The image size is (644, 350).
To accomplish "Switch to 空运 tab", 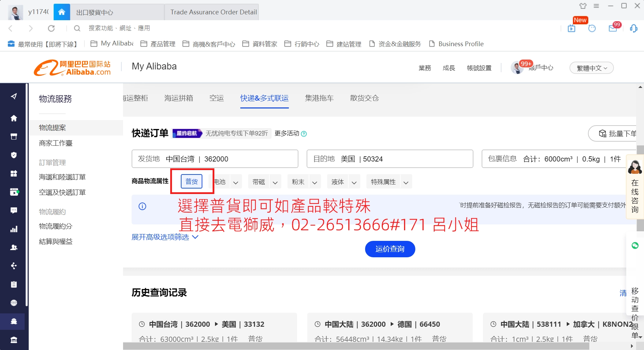I will click(216, 98).
